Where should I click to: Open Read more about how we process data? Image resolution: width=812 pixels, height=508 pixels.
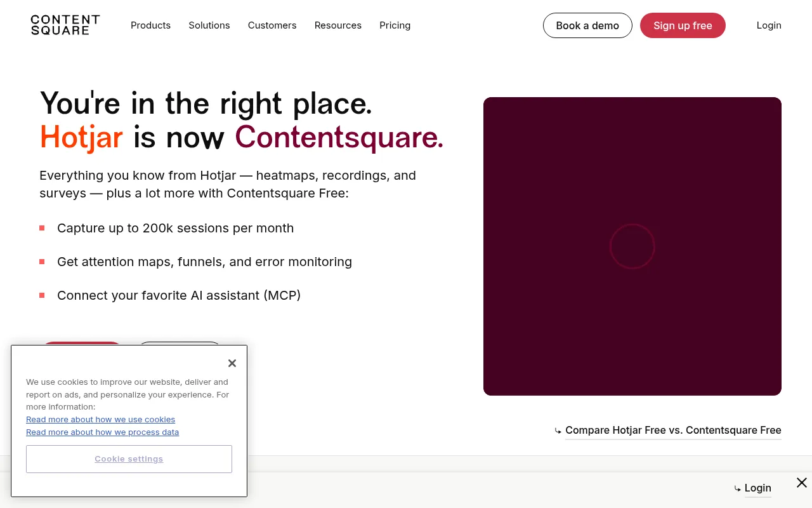coord(102,432)
